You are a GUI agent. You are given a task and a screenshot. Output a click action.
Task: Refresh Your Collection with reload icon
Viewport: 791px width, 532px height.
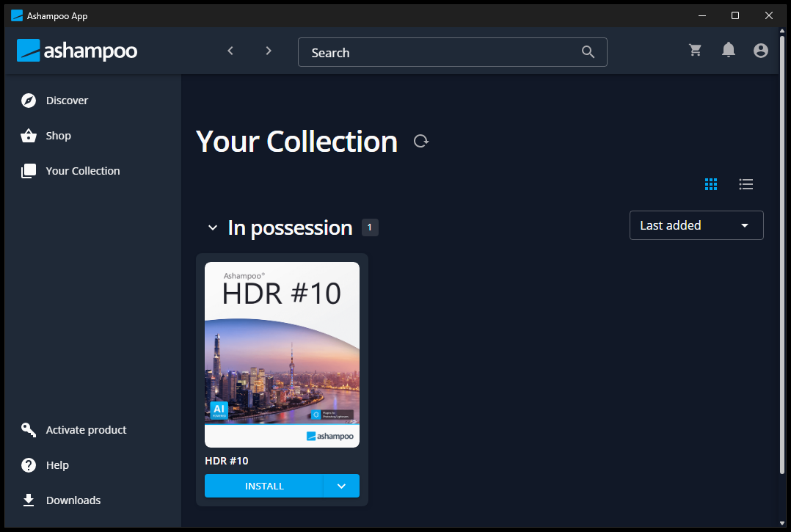point(421,141)
